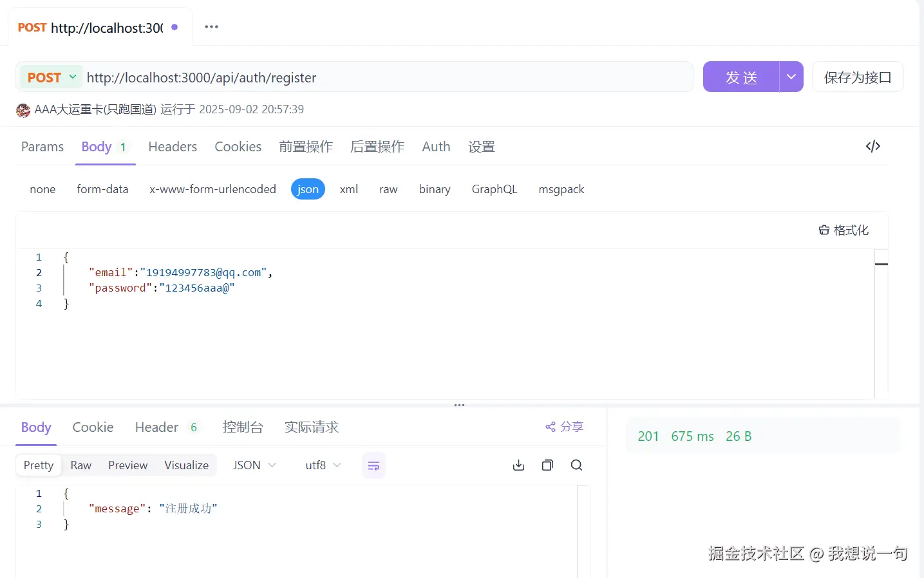Open the JSON response format dropdown
This screenshot has width=924, height=578.
(x=254, y=465)
